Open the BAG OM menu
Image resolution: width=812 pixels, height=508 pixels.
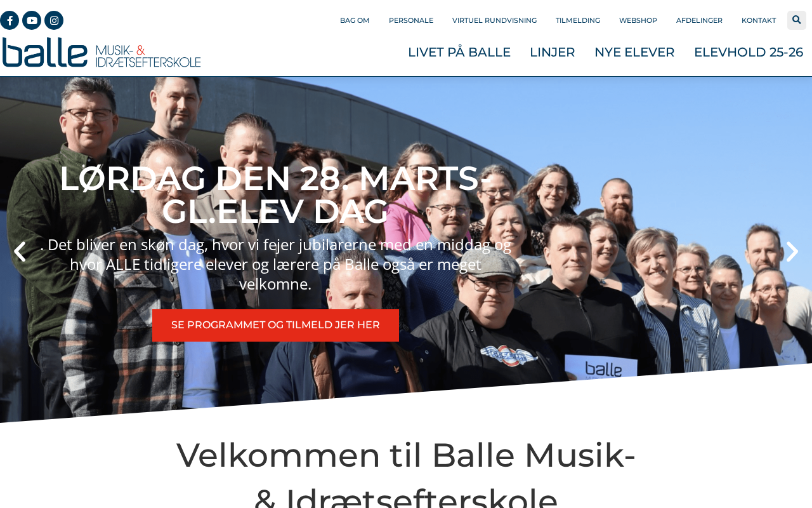click(355, 20)
